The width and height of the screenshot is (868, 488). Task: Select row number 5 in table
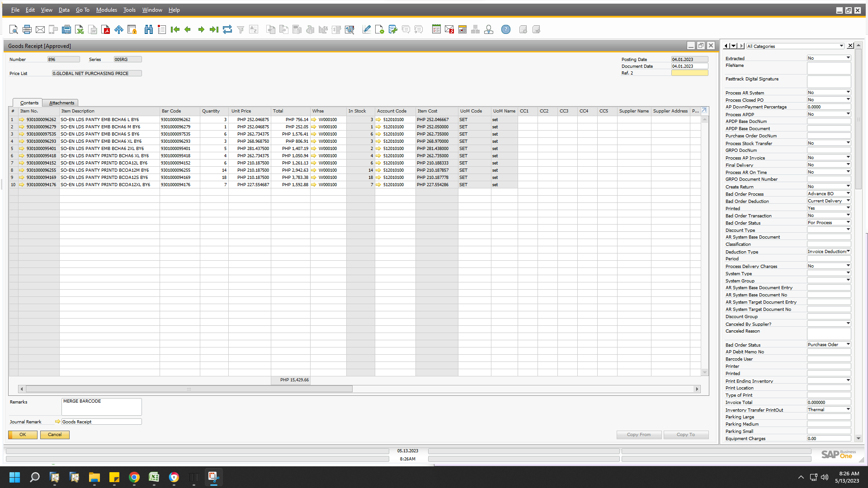pyautogui.click(x=13, y=149)
